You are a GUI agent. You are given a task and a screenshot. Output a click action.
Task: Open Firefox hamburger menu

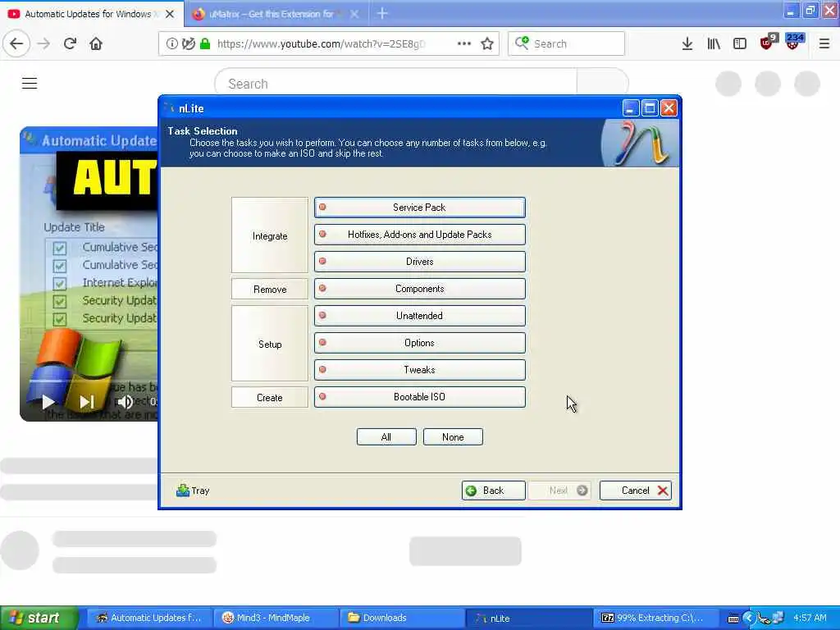click(824, 43)
